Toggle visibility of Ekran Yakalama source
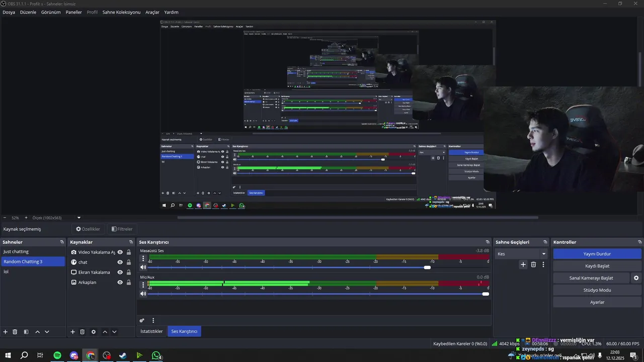The image size is (644, 362). click(120, 273)
